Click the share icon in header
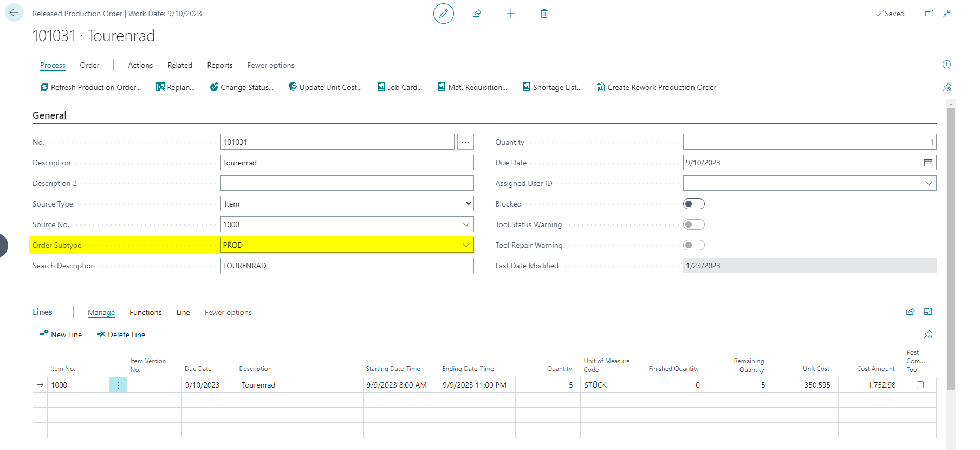Screen dimensions: 980x450 click(x=477, y=14)
